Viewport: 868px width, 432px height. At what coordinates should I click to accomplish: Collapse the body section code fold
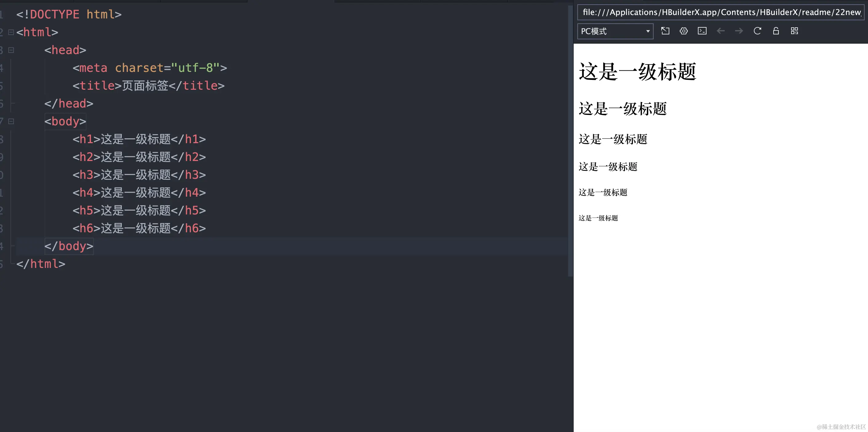coord(10,121)
